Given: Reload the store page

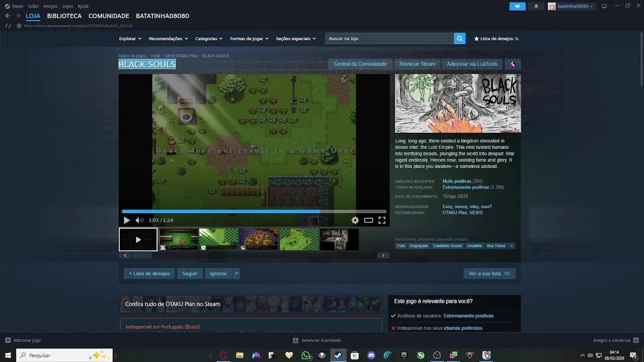Looking at the screenshot, I should coord(8,26).
